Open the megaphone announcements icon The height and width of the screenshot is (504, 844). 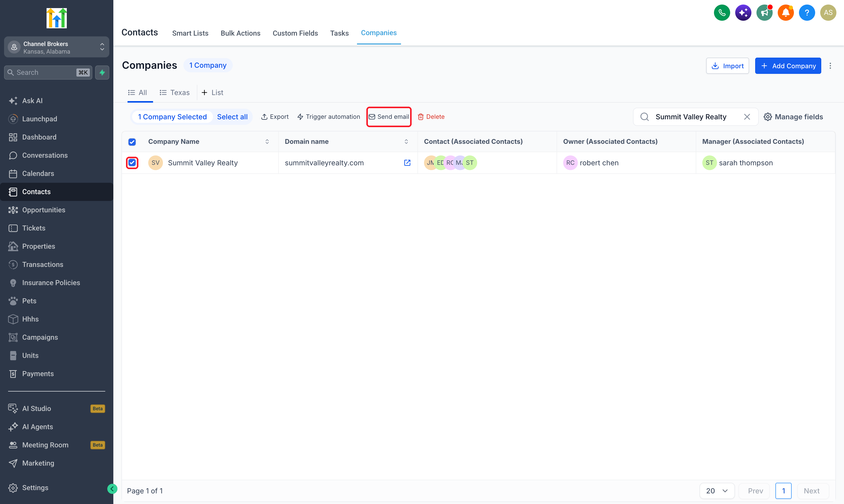pyautogui.click(x=764, y=13)
